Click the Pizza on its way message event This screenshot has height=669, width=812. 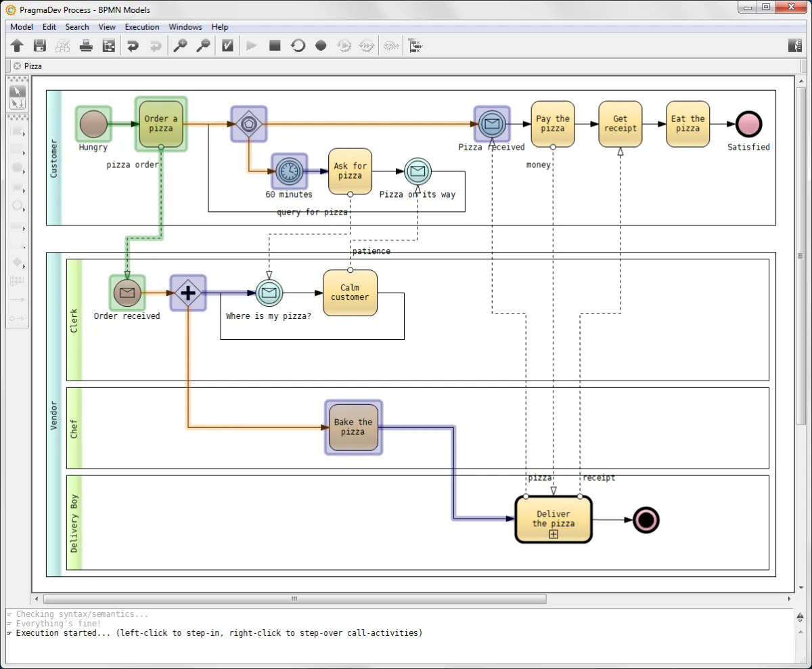418,171
